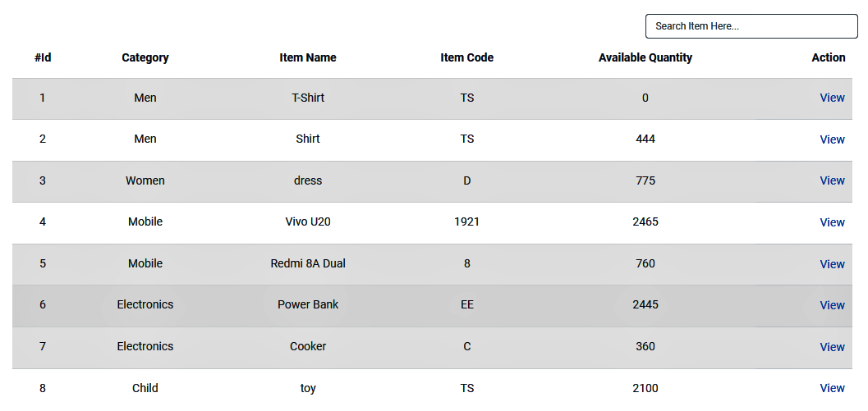The height and width of the screenshot is (411, 868).
Task: Select the Power Bank item name cell
Action: 308,304
